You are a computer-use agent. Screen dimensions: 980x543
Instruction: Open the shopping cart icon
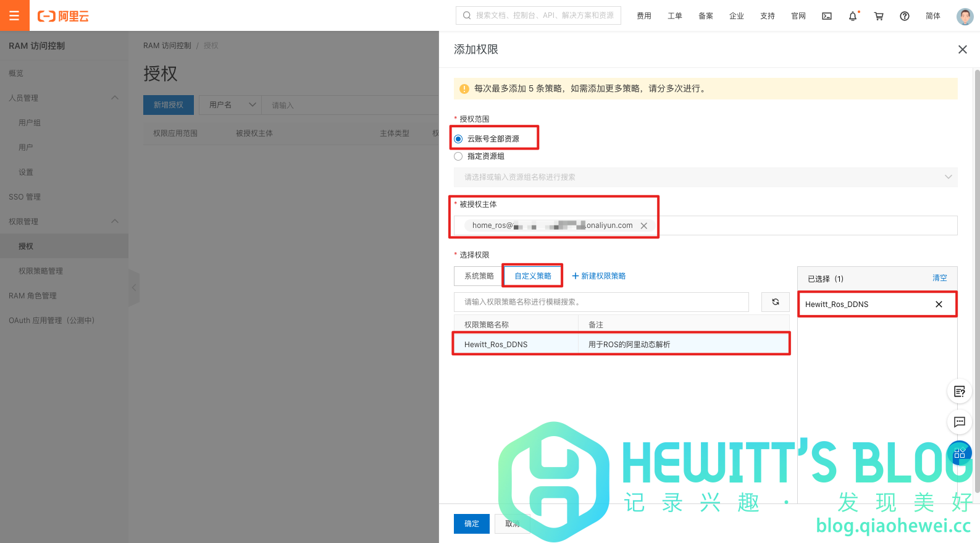coord(879,16)
